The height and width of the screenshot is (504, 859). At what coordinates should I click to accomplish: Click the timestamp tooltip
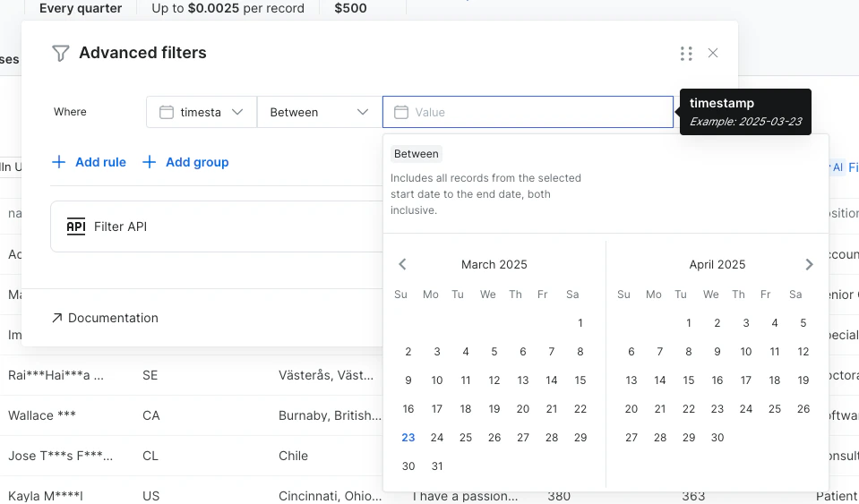tap(745, 112)
